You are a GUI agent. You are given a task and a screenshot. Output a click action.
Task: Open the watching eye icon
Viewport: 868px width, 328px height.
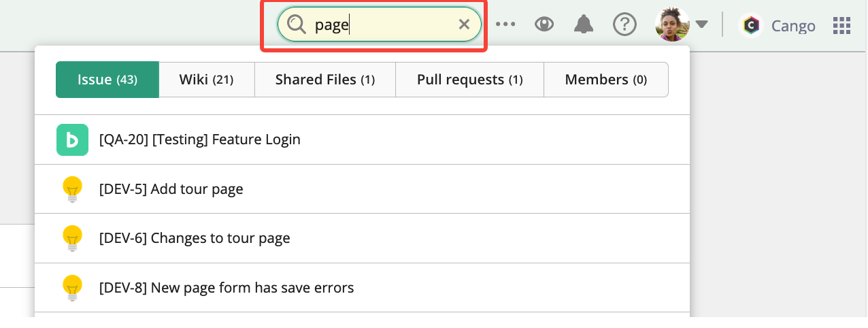click(x=544, y=25)
